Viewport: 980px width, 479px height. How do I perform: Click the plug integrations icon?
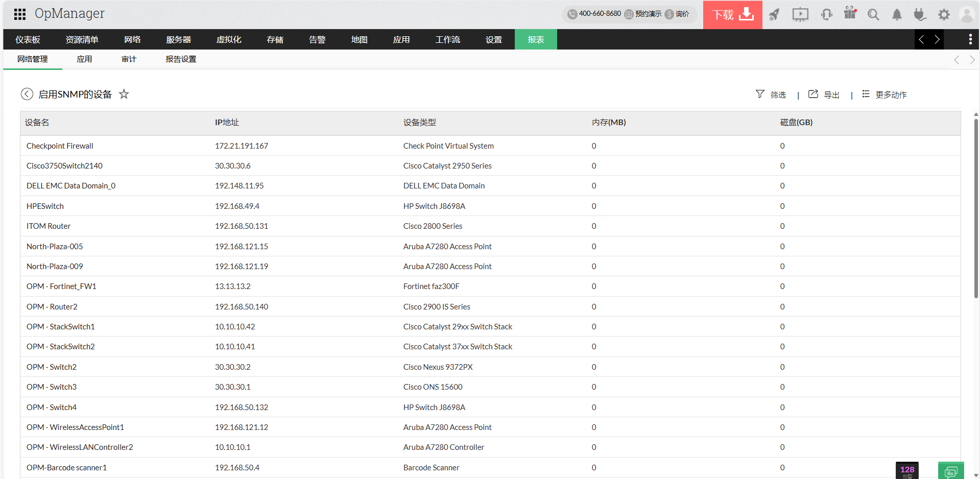click(920, 15)
